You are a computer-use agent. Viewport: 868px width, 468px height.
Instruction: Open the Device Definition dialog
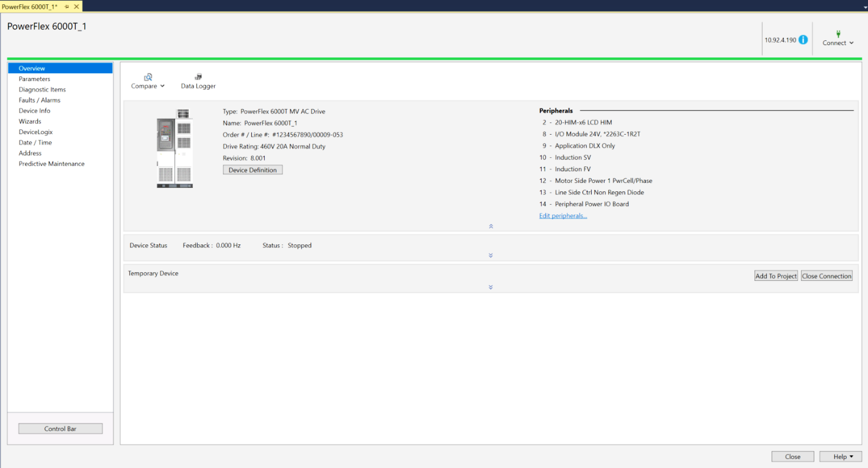coord(252,169)
